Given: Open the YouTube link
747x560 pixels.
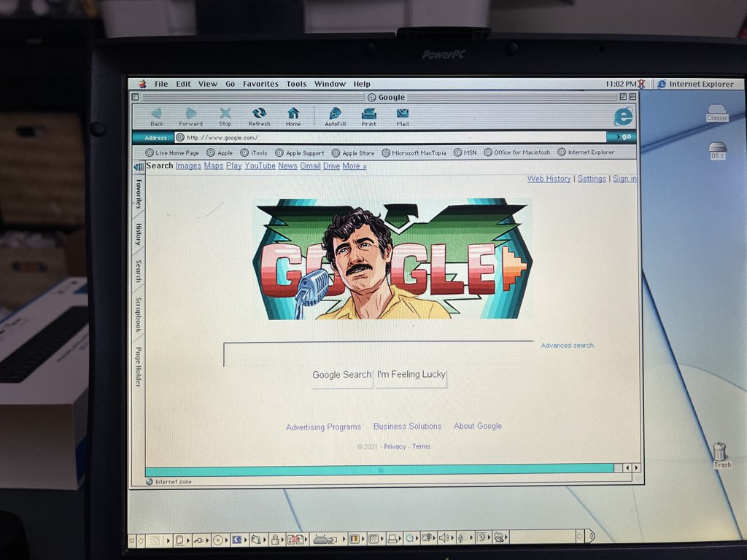Looking at the screenshot, I should (x=260, y=166).
